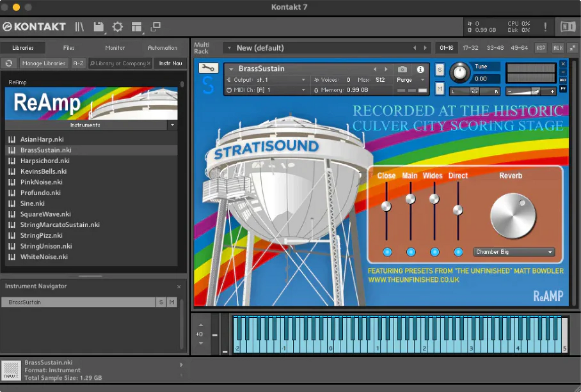This screenshot has width=581, height=392.
Task: Switch to the Files tab
Action: (x=69, y=48)
